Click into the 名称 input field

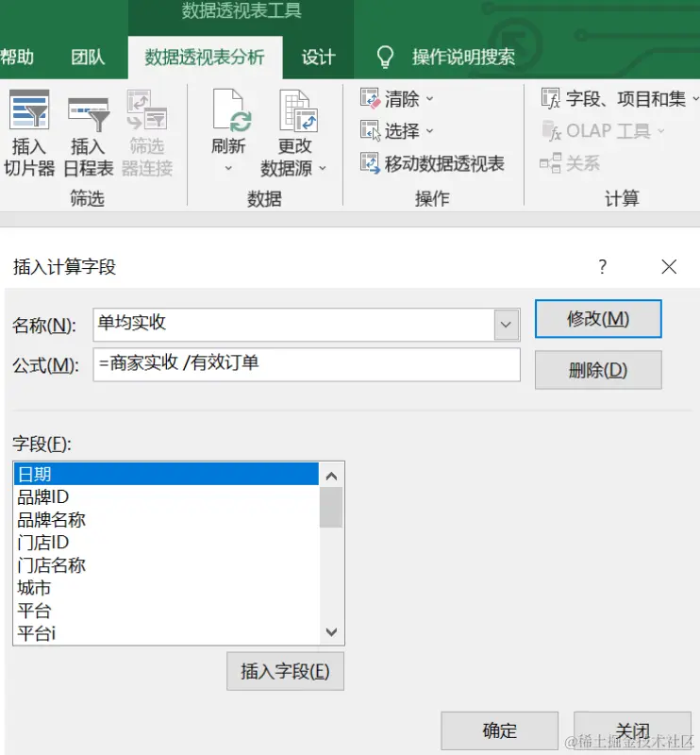coord(293,325)
